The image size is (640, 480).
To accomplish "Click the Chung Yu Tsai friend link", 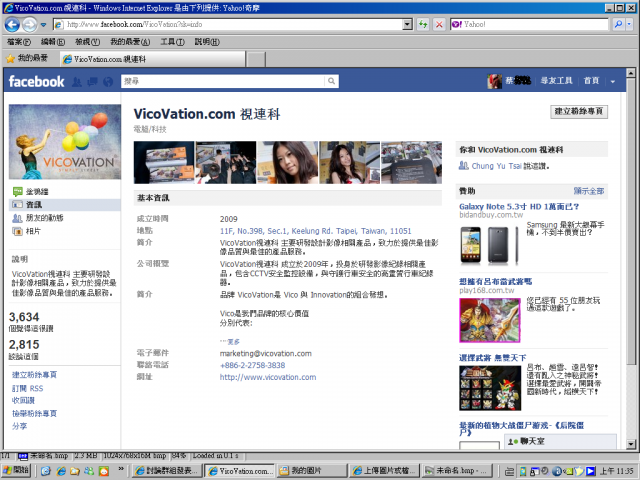I will click(496, 166).
